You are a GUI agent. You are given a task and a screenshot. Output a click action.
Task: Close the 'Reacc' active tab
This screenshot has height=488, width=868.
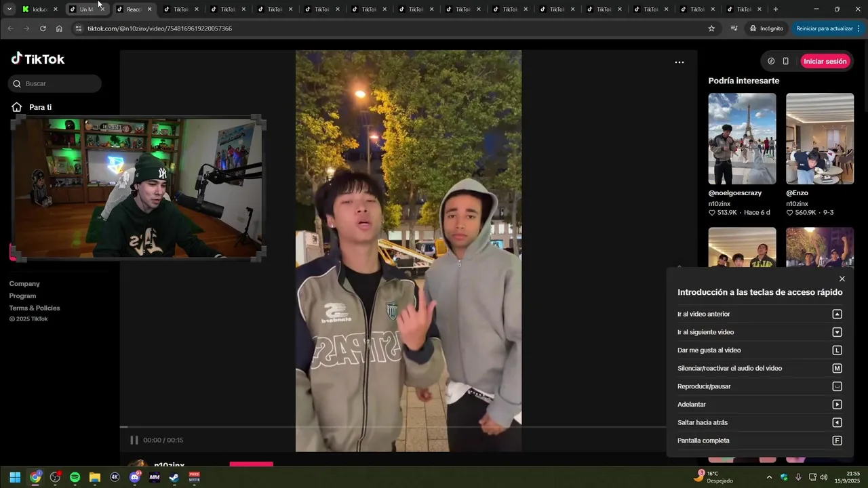point(149,9)
